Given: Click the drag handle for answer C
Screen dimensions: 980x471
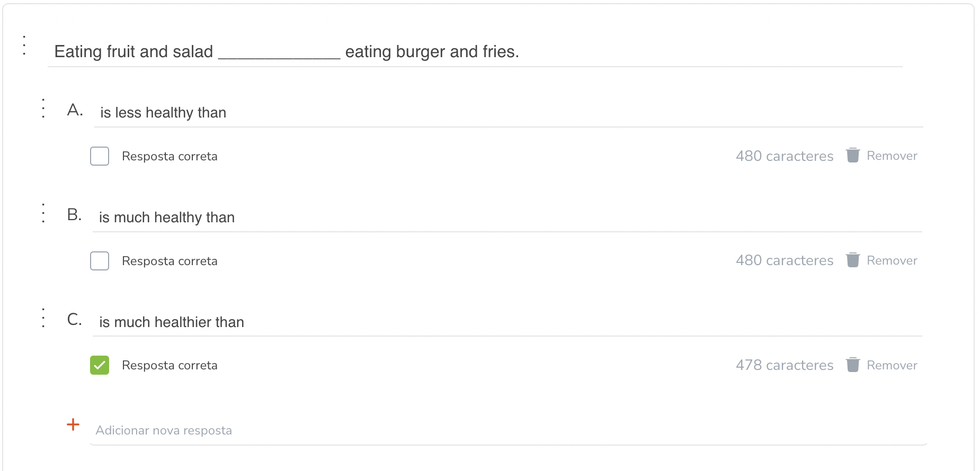Looking at the screenshot, I should click(x=43, y=318).
